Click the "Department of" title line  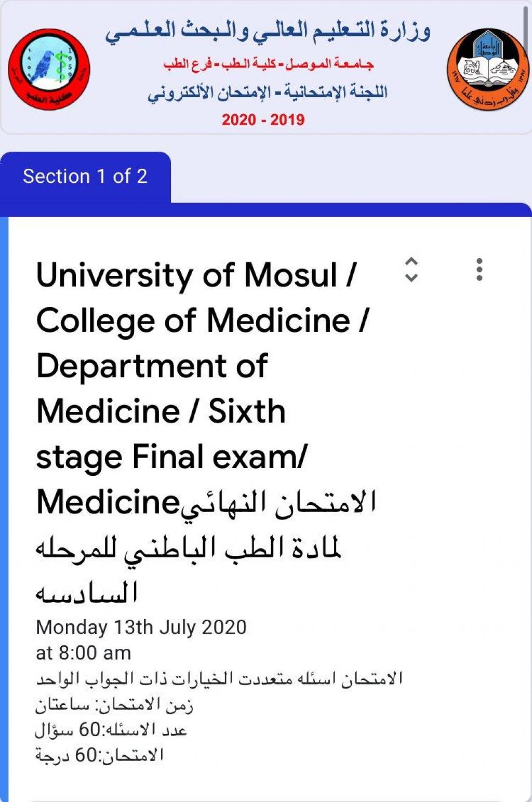coord(152,366)
